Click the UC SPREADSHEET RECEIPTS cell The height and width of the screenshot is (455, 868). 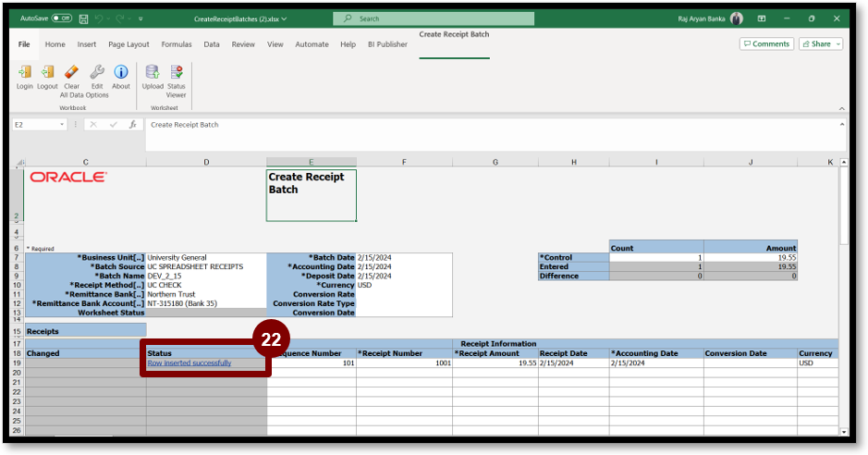pyautogui.click(x=206, y=266)
